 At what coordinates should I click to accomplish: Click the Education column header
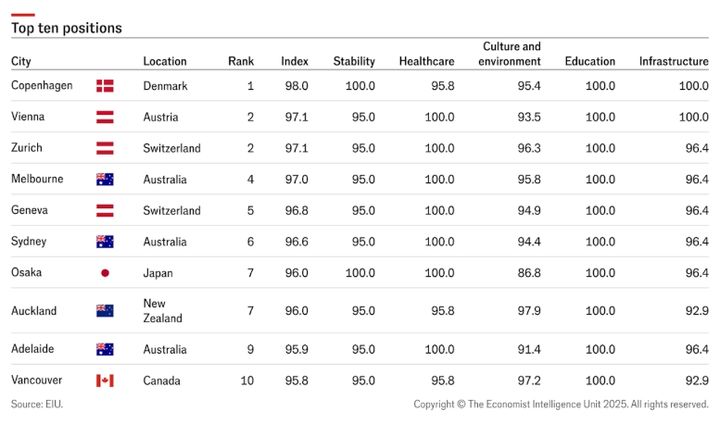(589, 62)
